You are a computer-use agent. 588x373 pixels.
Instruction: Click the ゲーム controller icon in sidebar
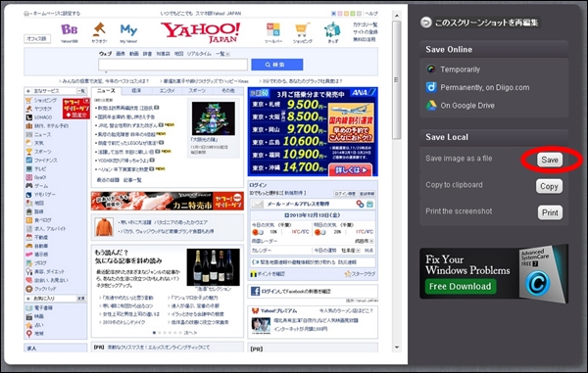28,186
